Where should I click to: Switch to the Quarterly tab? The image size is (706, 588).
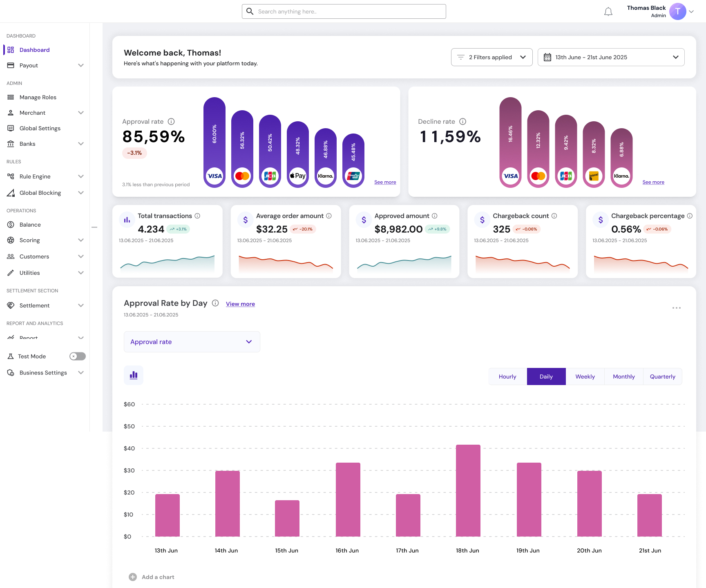click(x=663, y=376)
